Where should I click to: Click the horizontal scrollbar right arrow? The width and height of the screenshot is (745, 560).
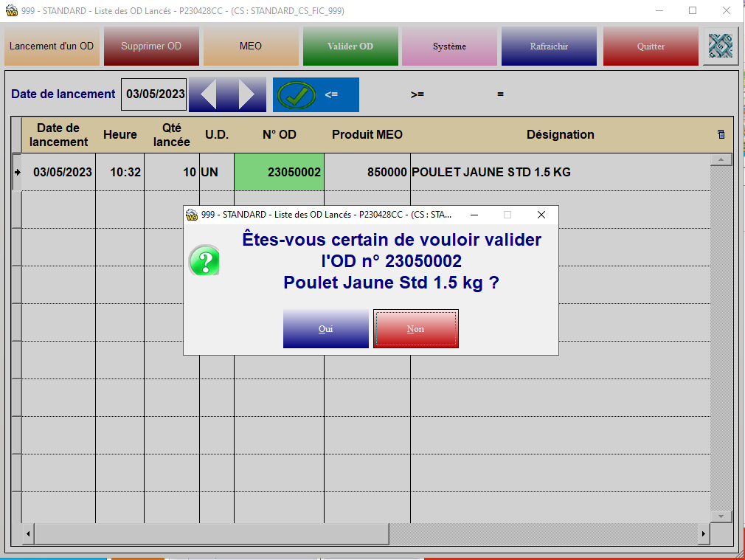click(704, 533)
